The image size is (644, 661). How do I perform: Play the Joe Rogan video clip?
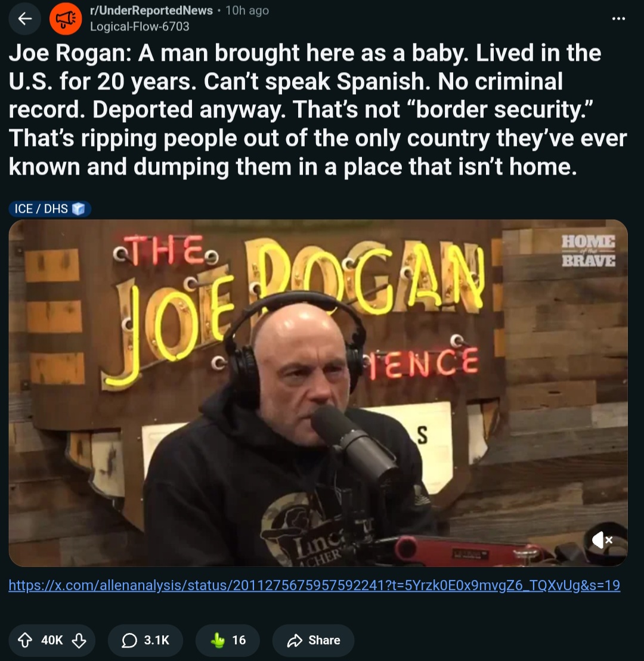click(318, 393)
